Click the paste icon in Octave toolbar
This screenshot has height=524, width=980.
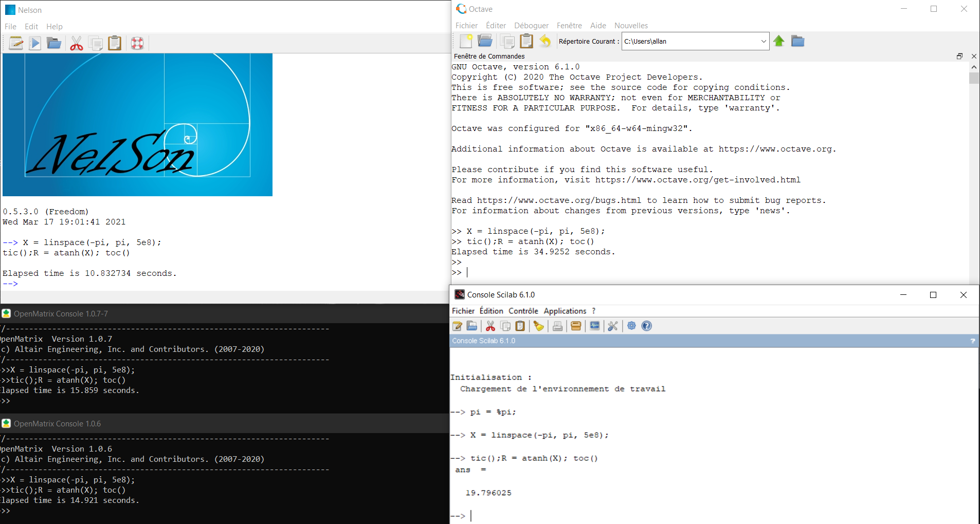coord(527,41)
